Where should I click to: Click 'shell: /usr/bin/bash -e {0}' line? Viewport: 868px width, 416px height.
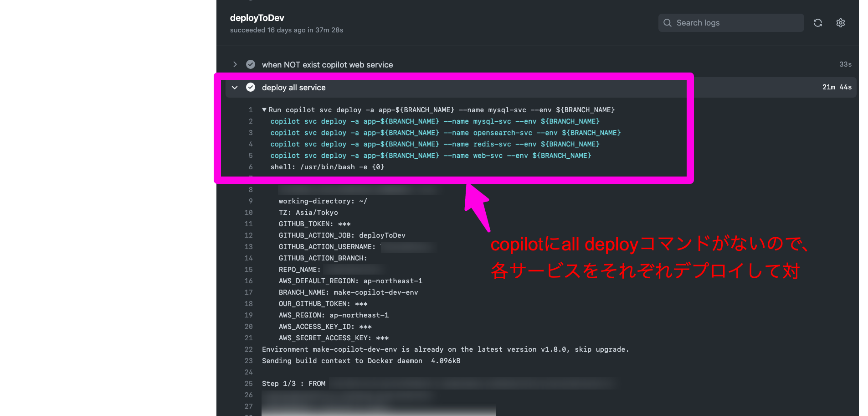point(327,167)
